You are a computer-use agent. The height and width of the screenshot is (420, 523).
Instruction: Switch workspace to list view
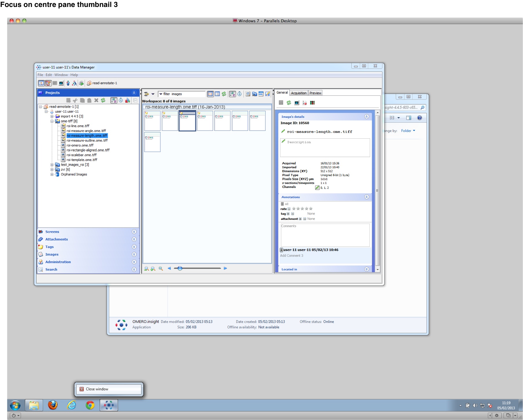click(217, 94)
